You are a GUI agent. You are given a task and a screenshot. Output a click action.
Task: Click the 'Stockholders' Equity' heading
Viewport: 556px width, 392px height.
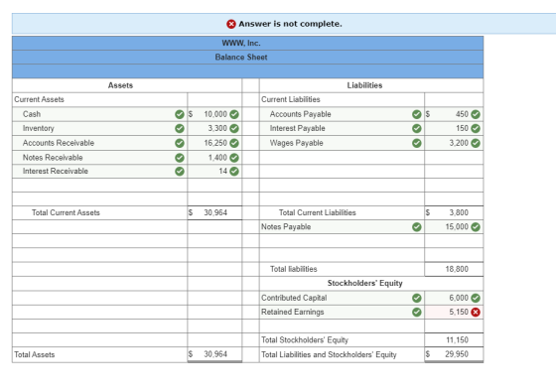click(x=365, y=283)
